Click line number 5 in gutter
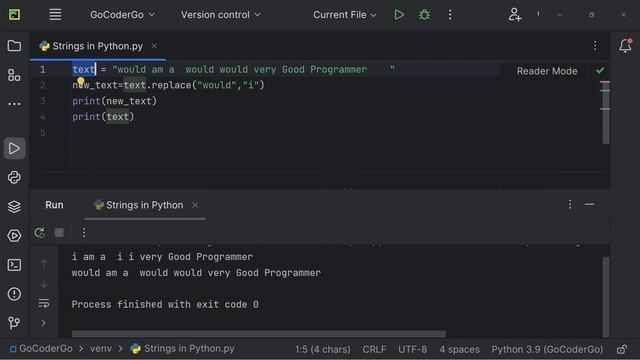Viewport: 640px width, 360px height. (x=42, y=133)
